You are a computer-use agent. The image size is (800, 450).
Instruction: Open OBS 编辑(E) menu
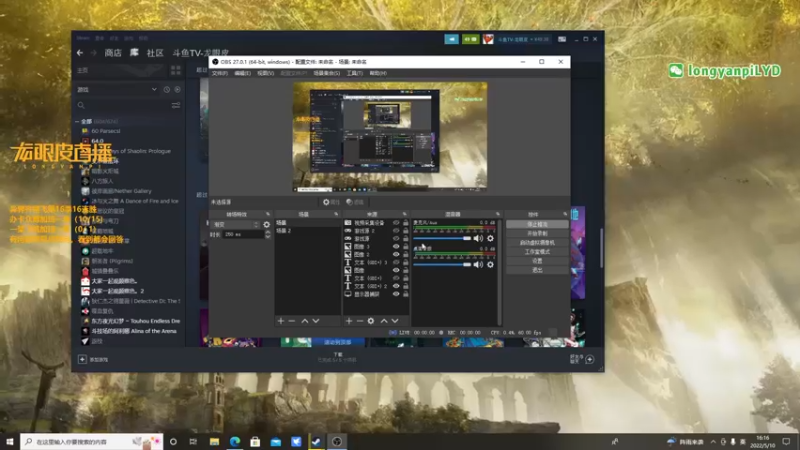[x=242, y=73]
